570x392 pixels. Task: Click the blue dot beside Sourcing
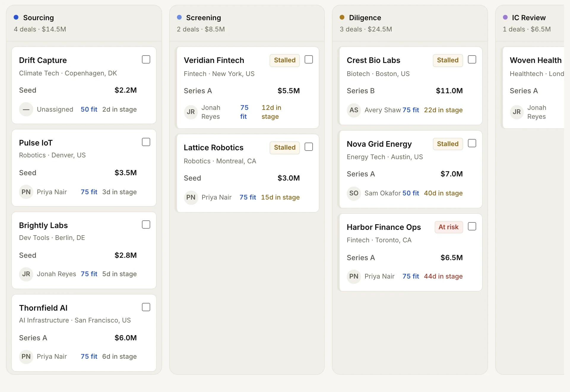pos(16,17)
